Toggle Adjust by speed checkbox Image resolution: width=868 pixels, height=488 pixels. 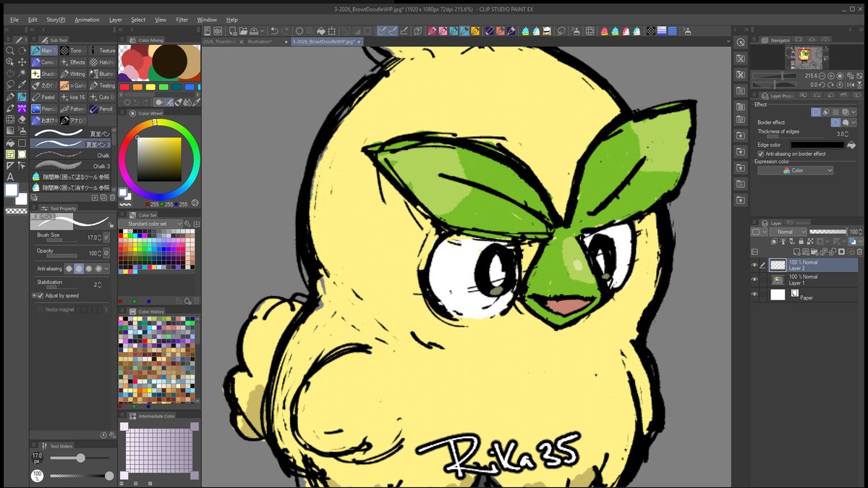click(x=41, y=295)
